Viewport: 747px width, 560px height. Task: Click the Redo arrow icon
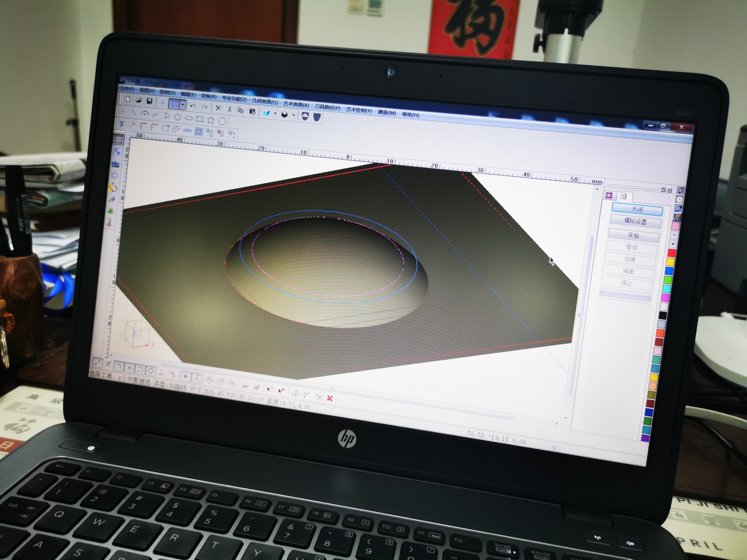pyautogui.click(x=204, y=107)
